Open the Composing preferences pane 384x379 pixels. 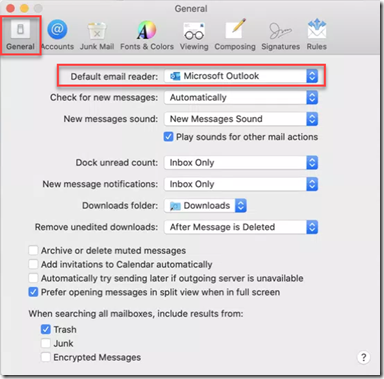point(235,35)
